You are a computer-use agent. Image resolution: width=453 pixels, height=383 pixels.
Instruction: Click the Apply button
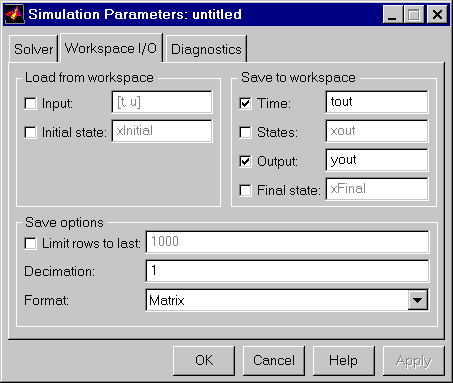(x=414, y=360)
